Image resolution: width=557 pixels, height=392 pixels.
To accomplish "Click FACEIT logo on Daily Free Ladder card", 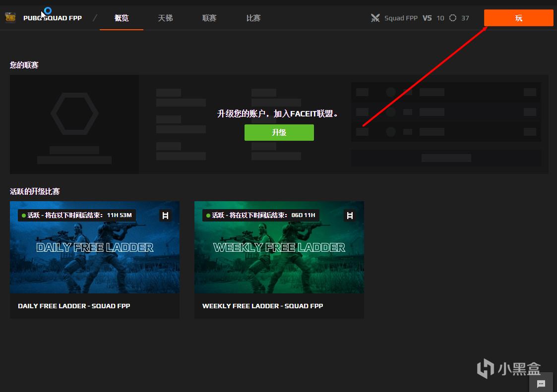I will [165, 216].
